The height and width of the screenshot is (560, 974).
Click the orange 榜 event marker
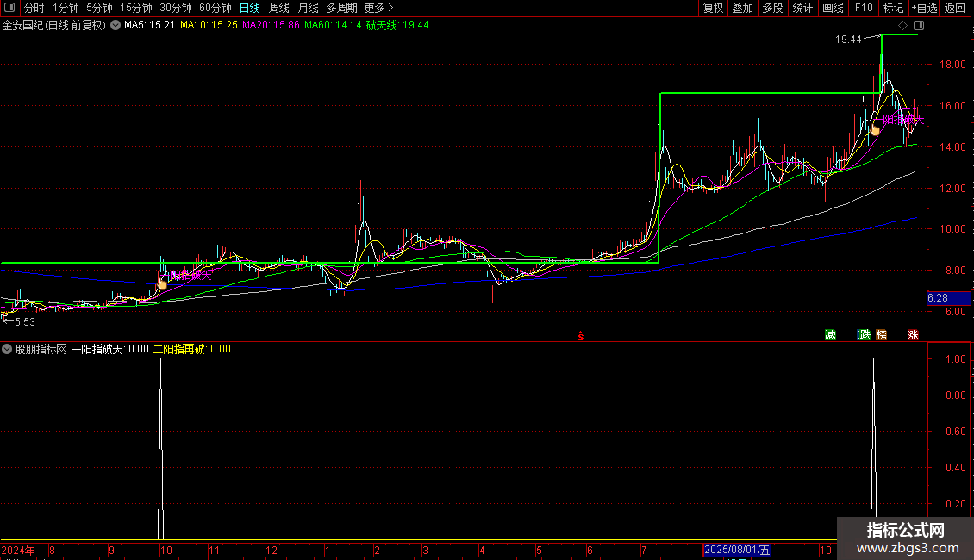pyautogui.click(x=881, y=335)
